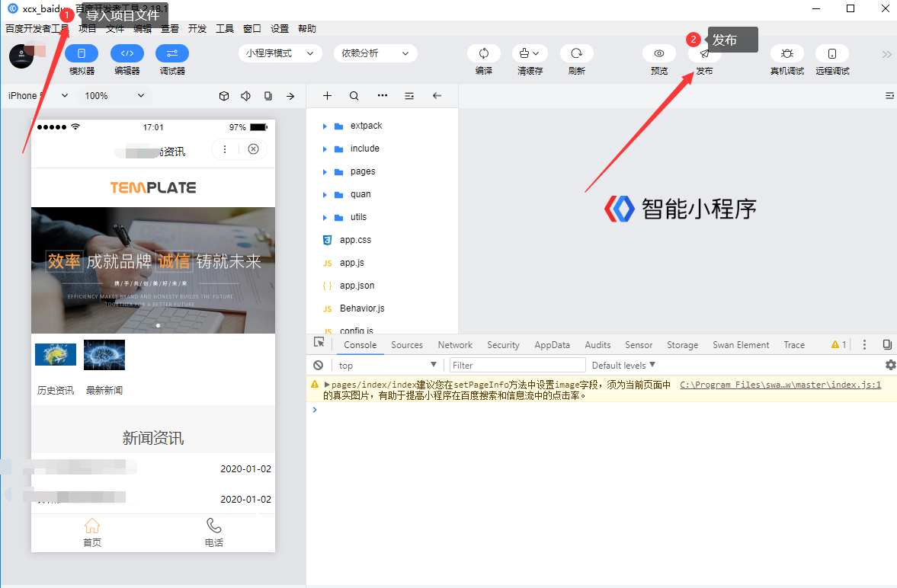The height and width of the screenshot is (588, 897).
Task: Open app.json in the file tree
Action: point(357,286)
